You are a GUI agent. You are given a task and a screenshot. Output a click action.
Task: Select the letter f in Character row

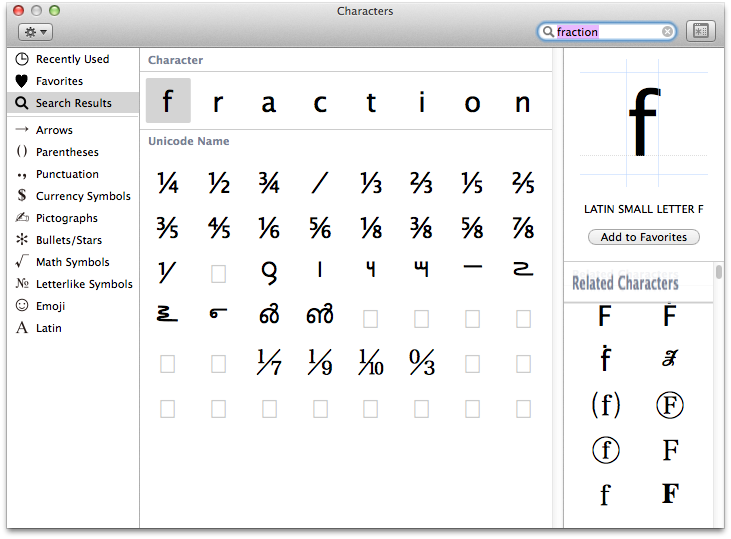click(168, 101)
